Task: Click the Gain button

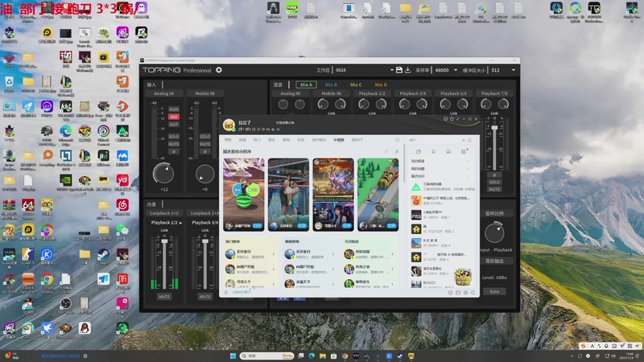Action: 494,291
